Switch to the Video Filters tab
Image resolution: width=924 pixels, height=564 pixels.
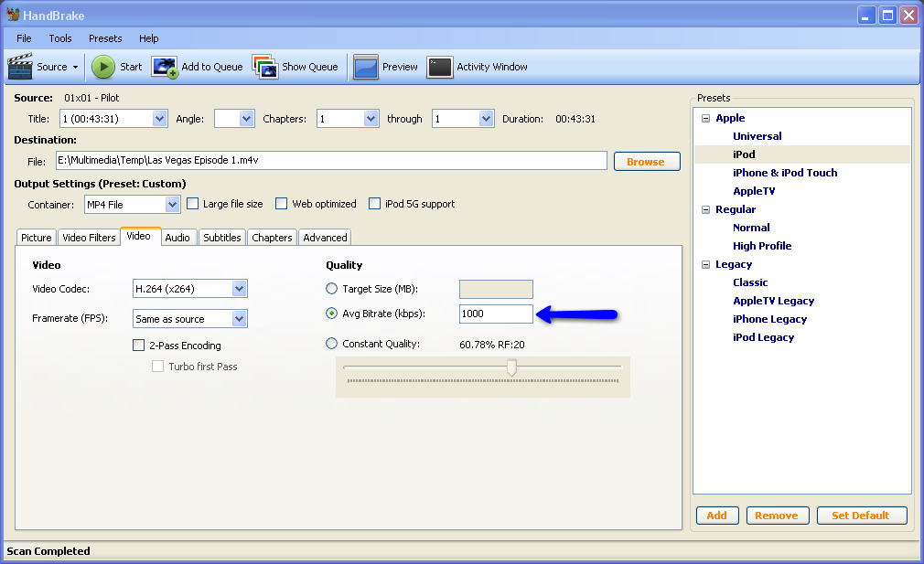click(89, 238)
